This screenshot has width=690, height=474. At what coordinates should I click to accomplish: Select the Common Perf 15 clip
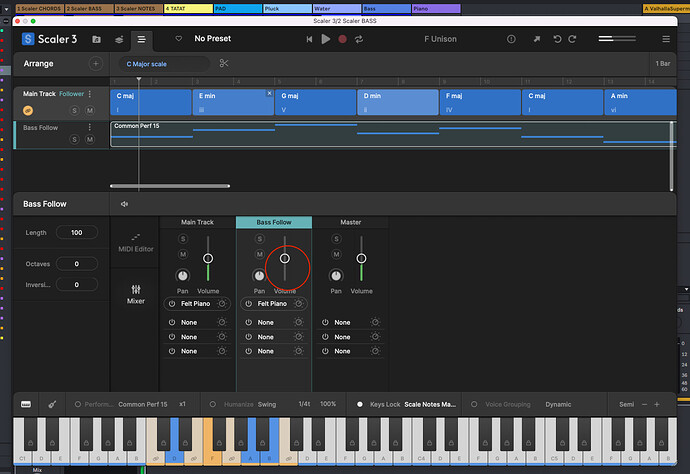coord(392,134)
